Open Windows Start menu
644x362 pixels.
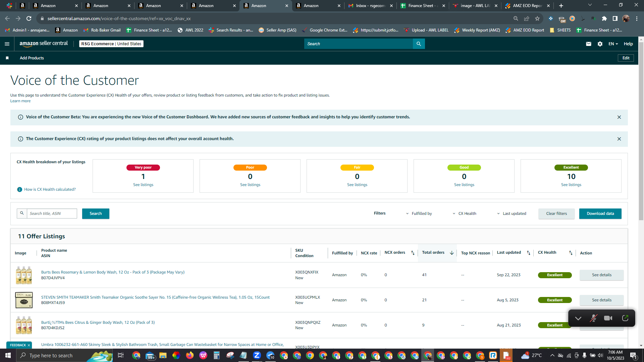pyautogui.click(x=8, y=355)
